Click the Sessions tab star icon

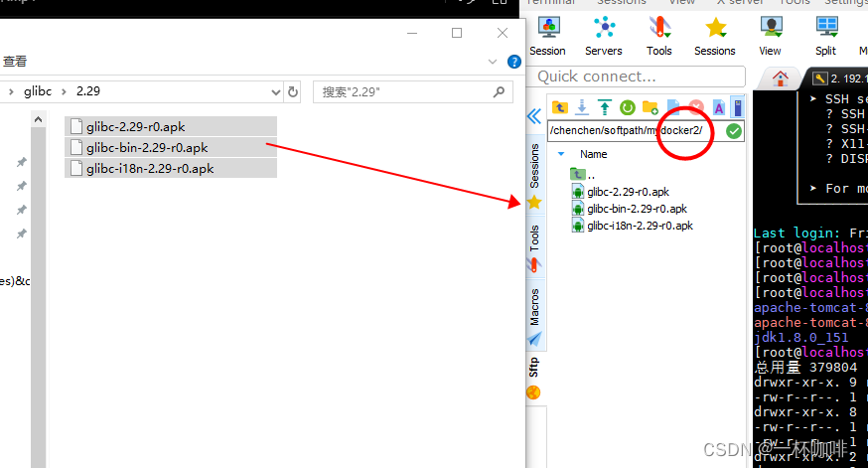[x=534, y=202]
